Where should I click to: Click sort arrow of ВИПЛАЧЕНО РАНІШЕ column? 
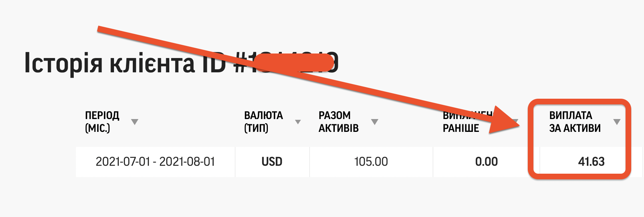point(516,121)
